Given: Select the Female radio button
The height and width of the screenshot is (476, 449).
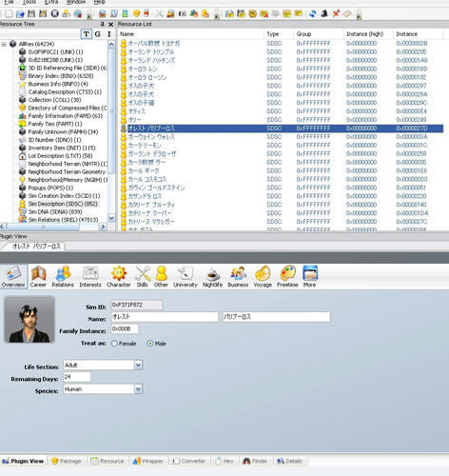Looking at the screenshot, I should pyautogui.click(x=114, y=344).
